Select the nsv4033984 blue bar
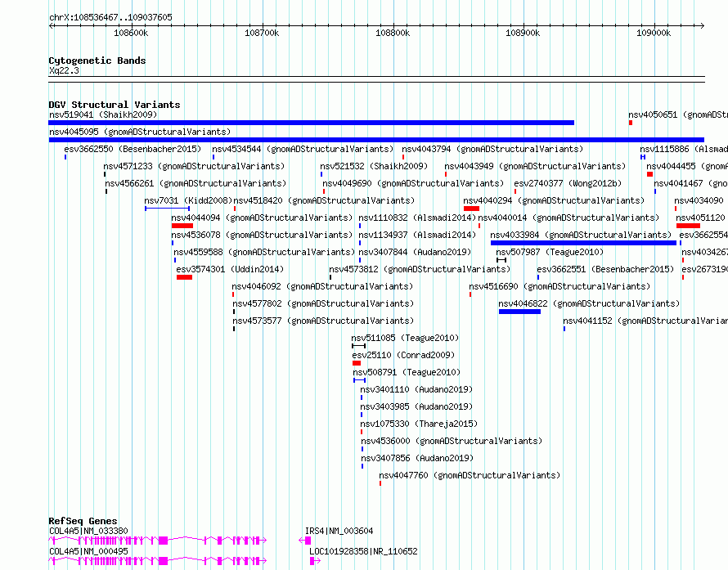728x570 pixels. pyautogui.click(x=583, y=243)
